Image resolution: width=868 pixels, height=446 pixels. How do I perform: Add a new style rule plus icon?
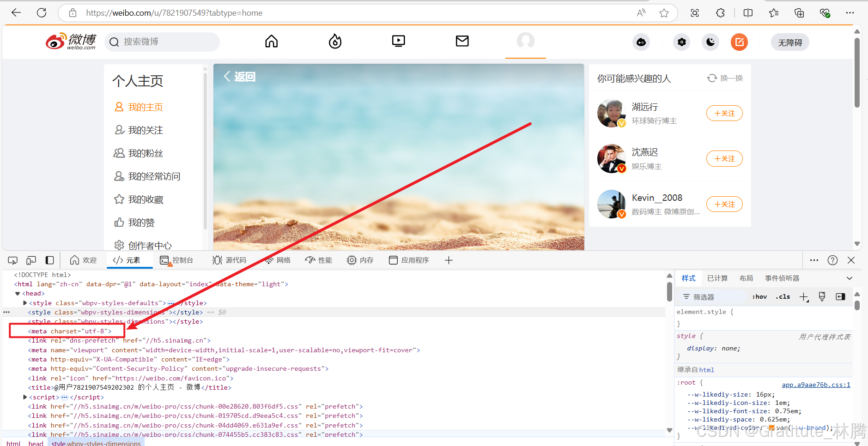click(804, 297)
